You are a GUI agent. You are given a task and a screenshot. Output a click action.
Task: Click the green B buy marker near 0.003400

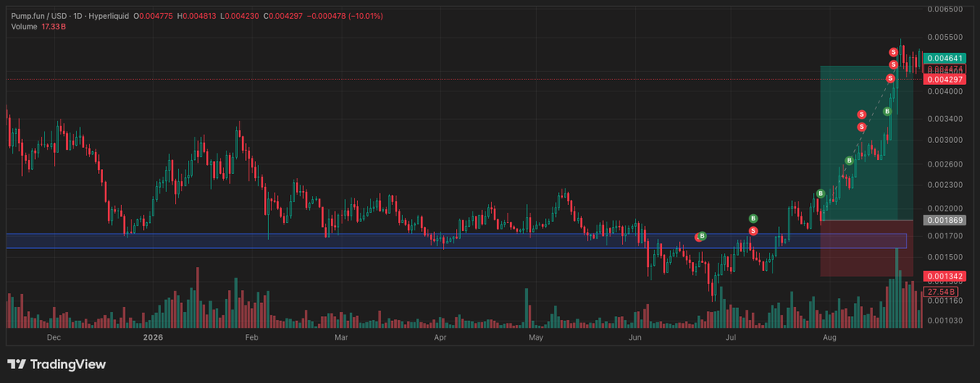point(887,112)
